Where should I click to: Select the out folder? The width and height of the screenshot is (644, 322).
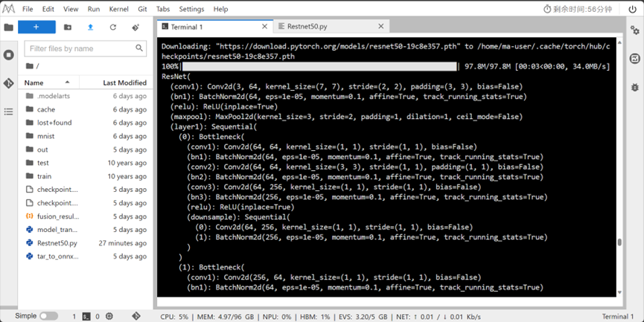(86, 149)
